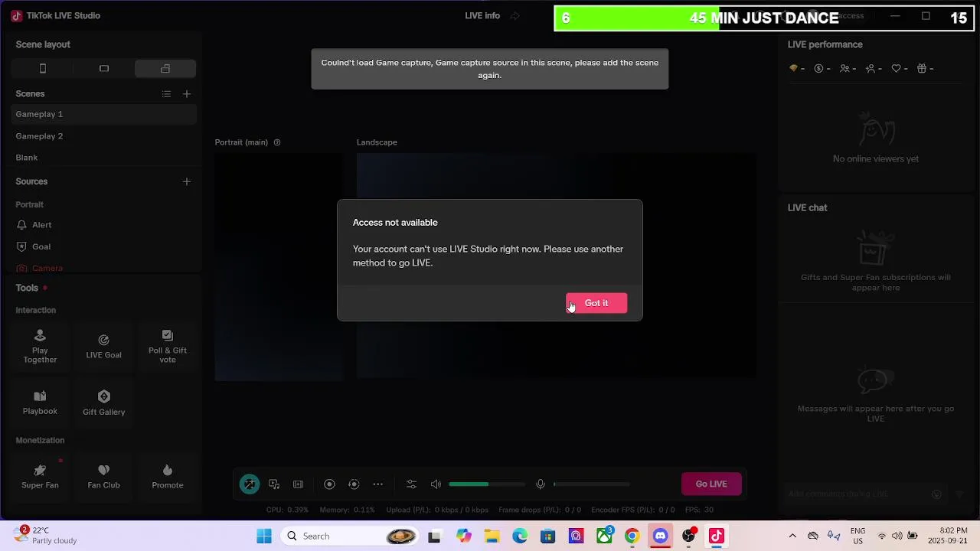Click the replay capture target icon

click(354, 484)
